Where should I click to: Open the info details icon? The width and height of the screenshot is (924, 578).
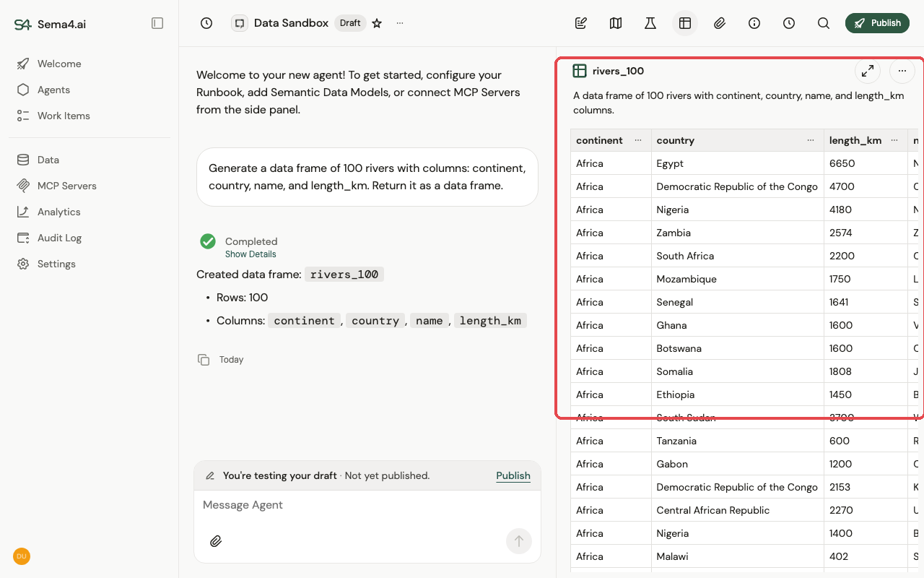click(x=754, y=23)
